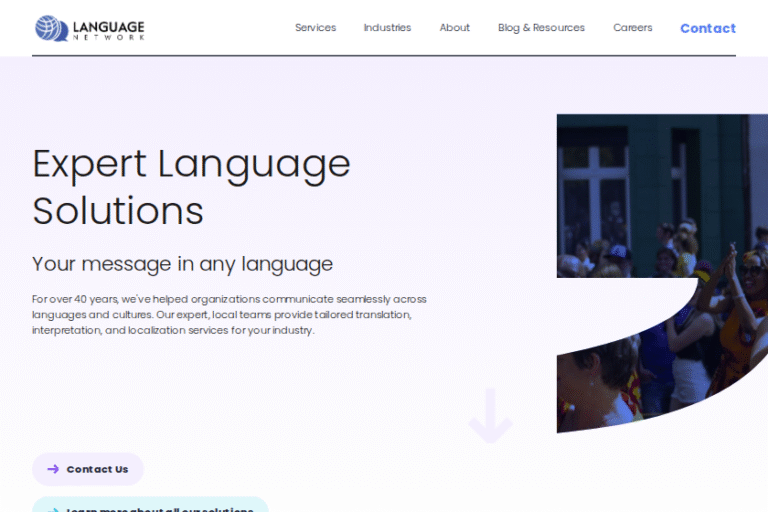768x512 pixels.
Task: Open the Services menu
Action: (x=315, y=28)
